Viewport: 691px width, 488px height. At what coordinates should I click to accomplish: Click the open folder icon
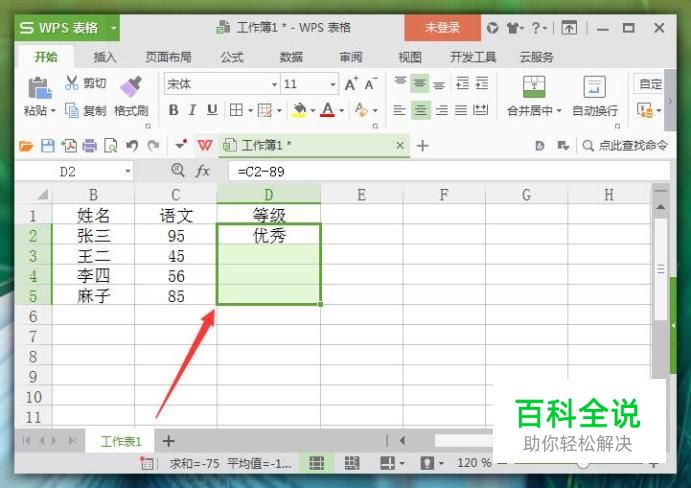point(26,145)
